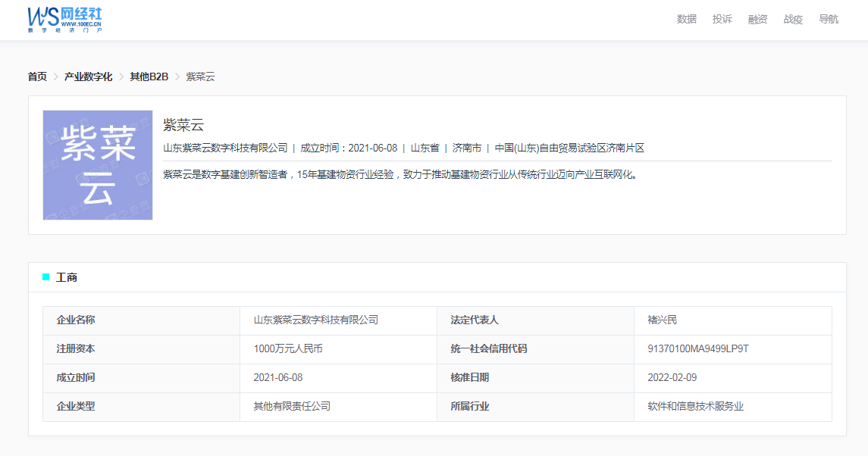Screen dimensions: 868x456
Task: Click 山东省 in the header
Action: pos(425,148)
